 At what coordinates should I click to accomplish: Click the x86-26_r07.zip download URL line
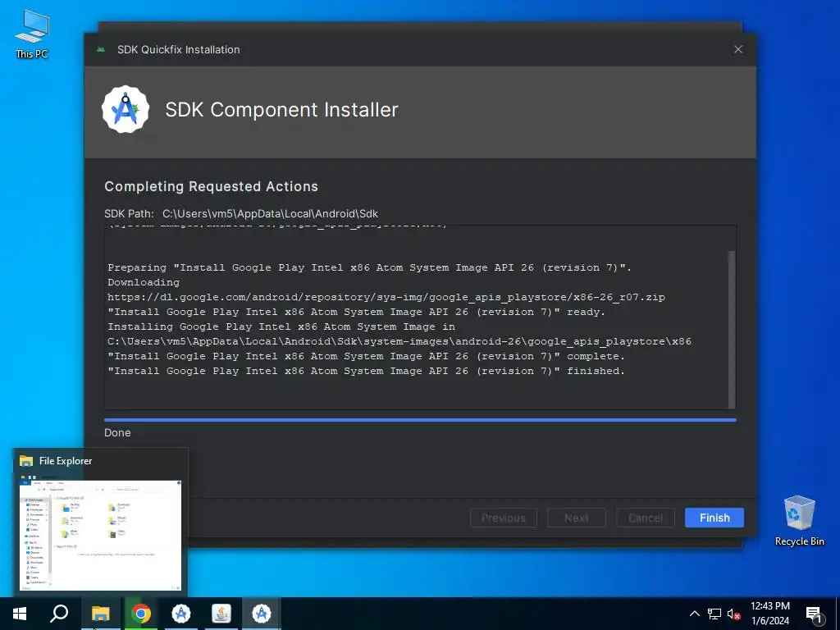tap(386, 297)
